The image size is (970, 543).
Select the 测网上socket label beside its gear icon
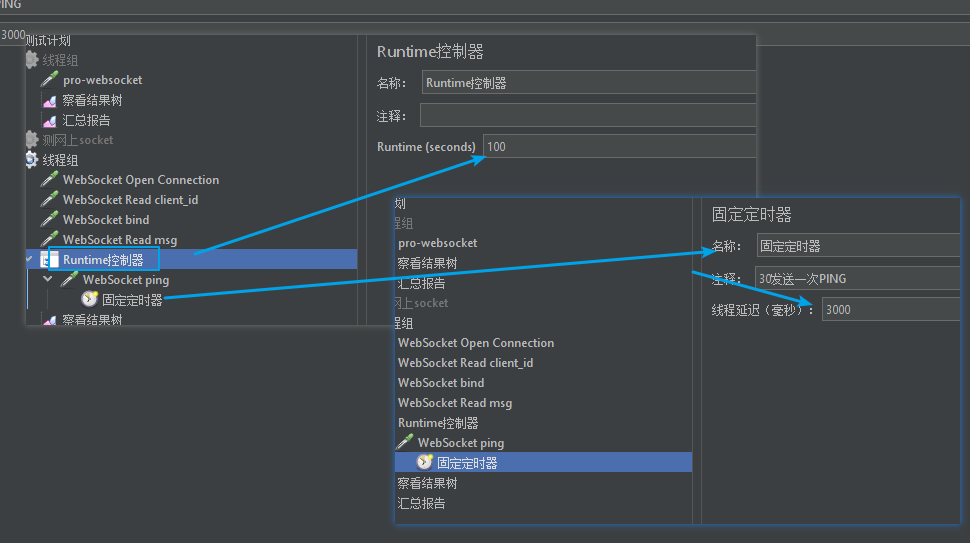[78, 140]
